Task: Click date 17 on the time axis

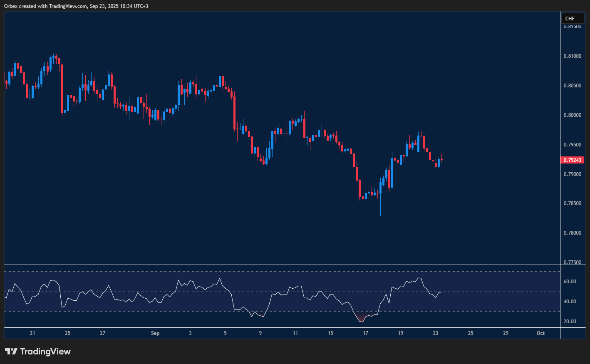Action: click(x=365, y=333)
